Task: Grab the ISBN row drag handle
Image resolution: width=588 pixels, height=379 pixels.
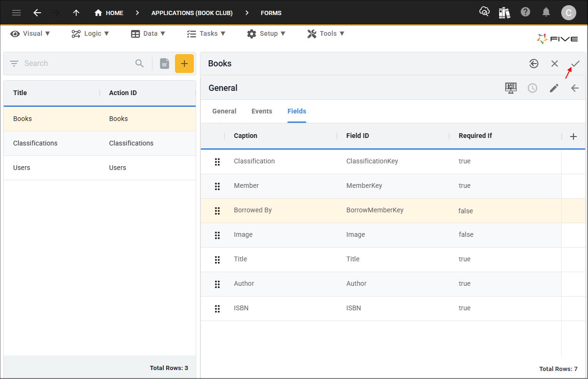Action: [217, 309]
